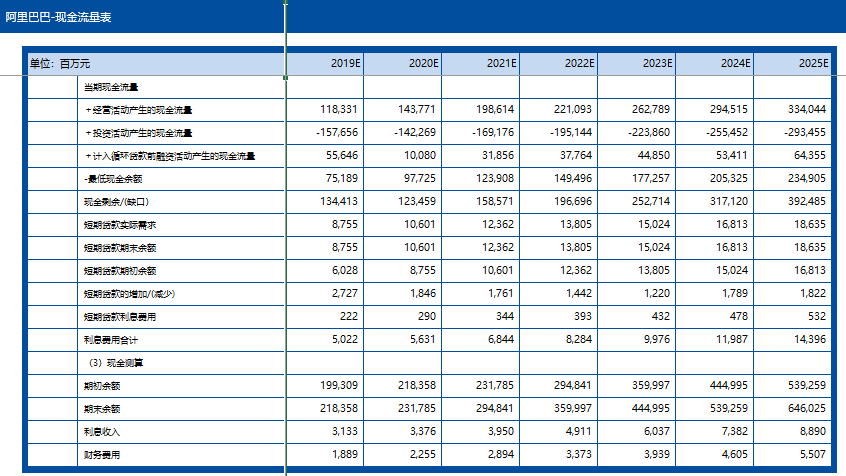
Task: Select cell with value 134,413
Action: 324,202
